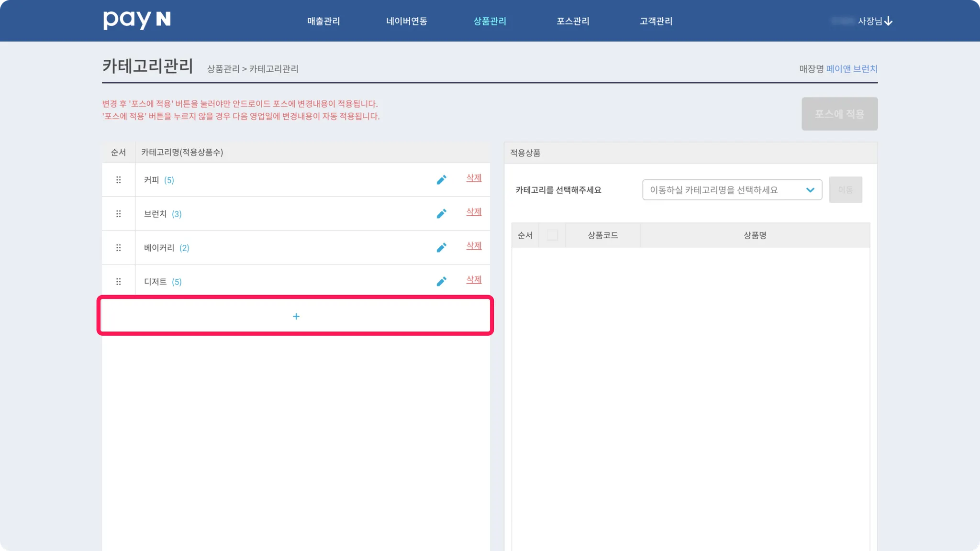Click 삭제 link for 베이커리 category
980x551 pixels.
[x=474, y=246]
